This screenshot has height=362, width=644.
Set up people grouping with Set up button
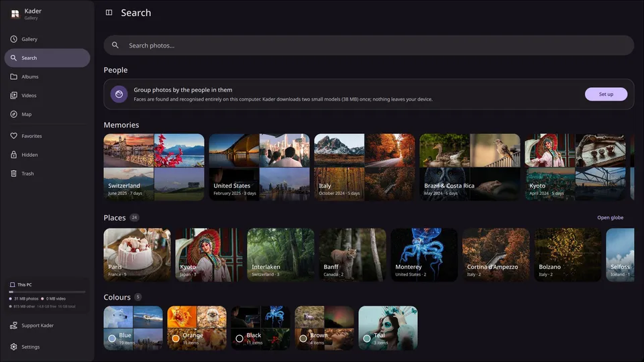(606, 94)
